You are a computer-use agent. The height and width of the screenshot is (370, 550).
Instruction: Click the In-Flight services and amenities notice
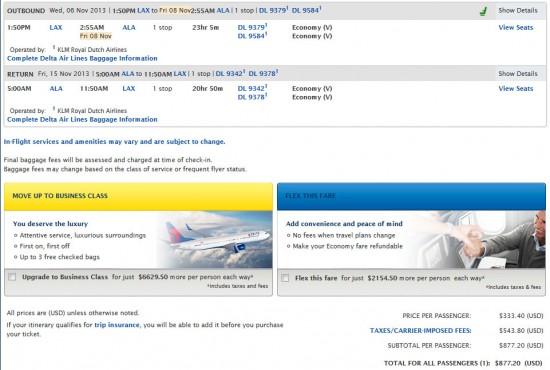(114, 142)
